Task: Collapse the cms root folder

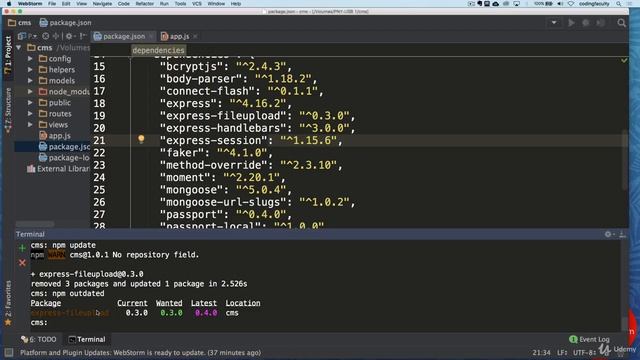Action: tap(19, 48)
